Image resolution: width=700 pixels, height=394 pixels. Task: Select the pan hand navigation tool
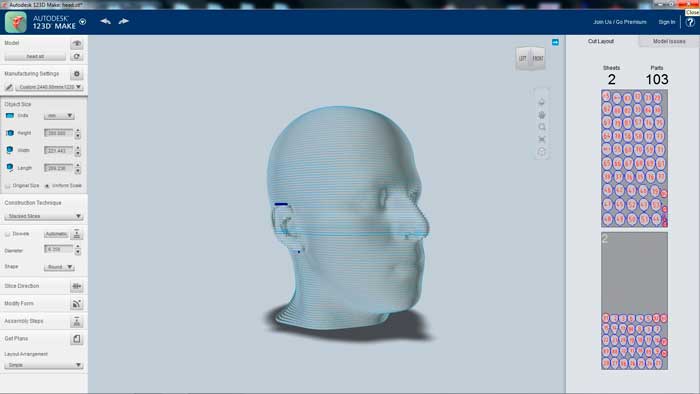coord(542,115)
